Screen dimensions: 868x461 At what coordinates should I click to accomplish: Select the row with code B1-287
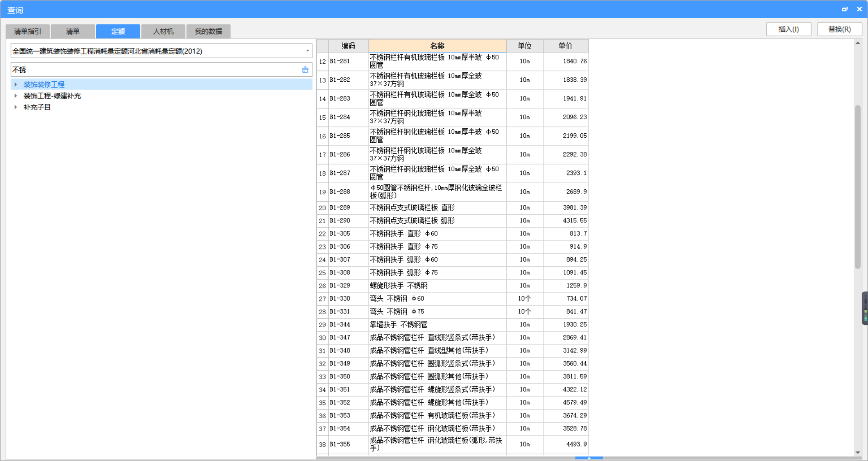pyautogui.click(x=453, y=173)
